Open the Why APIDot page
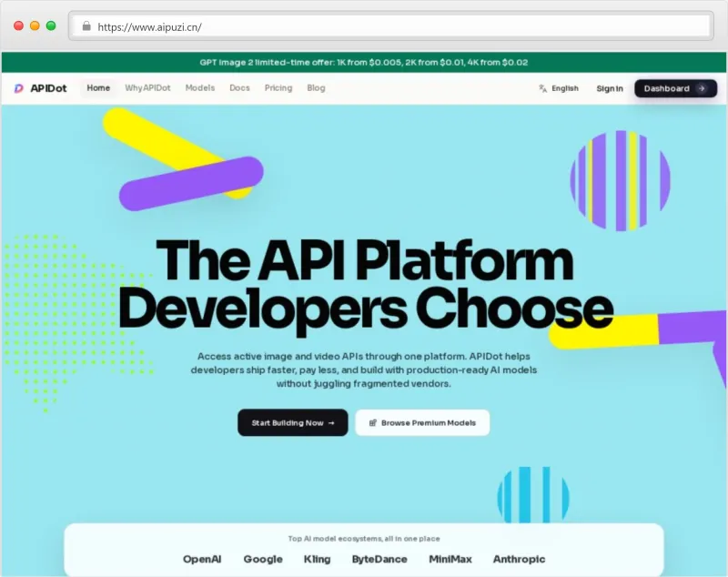728x577 pixels. coord(147,87)
